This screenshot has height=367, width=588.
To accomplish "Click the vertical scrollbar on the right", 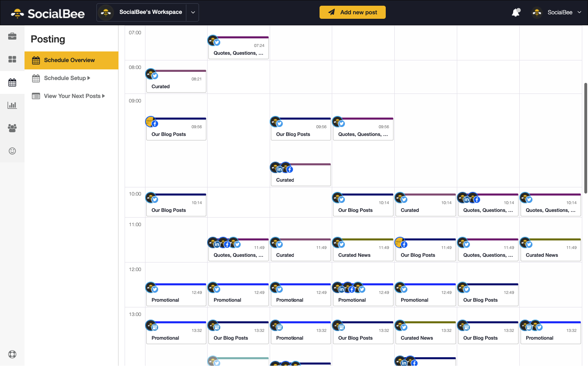I will point(585,135).
